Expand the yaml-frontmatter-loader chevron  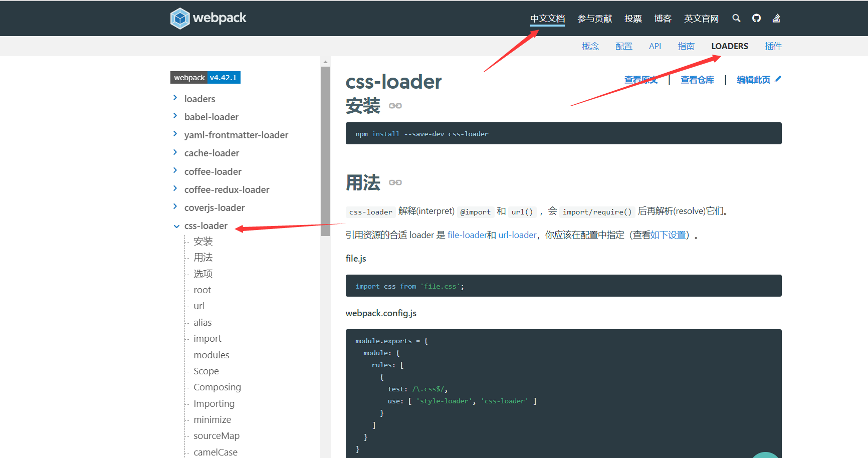(175, 134)
